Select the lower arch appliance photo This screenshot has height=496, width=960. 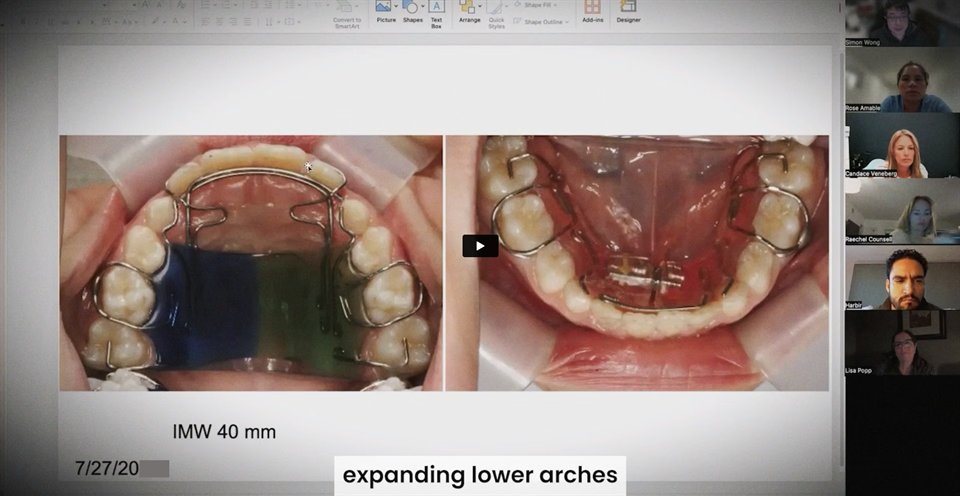point(637,263)
